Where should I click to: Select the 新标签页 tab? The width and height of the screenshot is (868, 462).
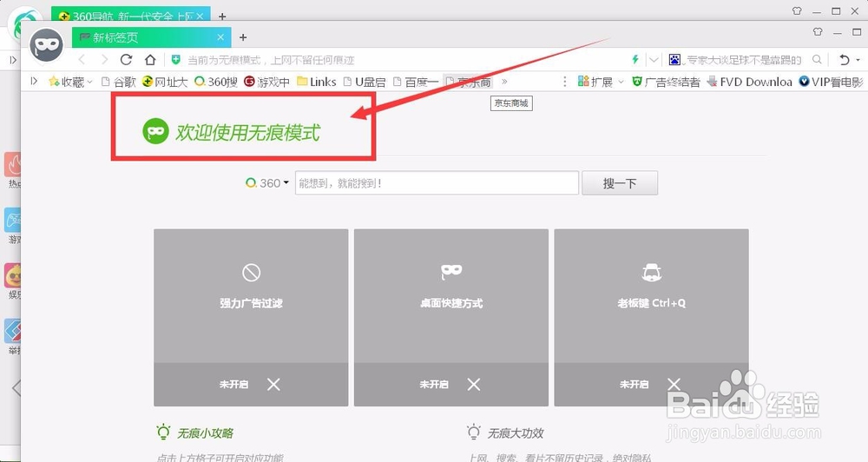click(x=151, y=37)
